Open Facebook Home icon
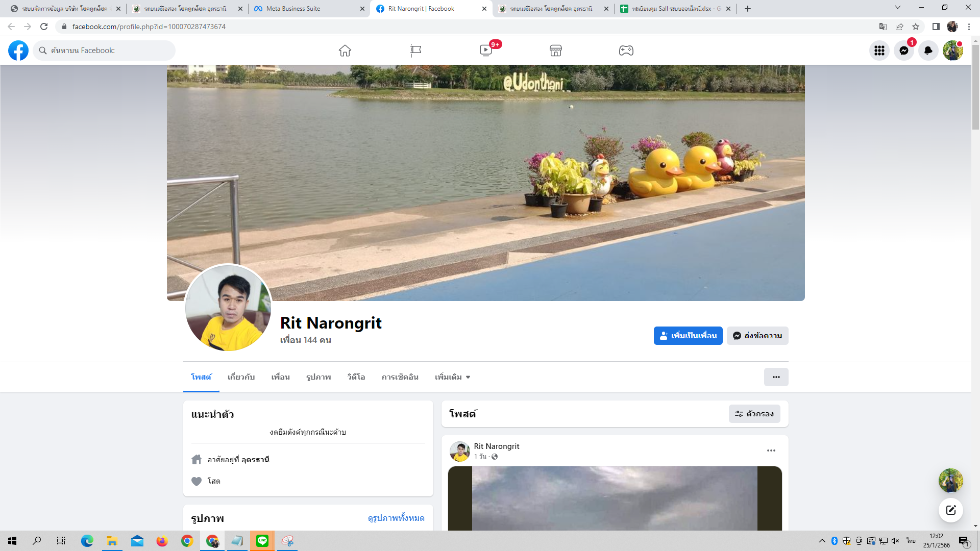The width and height of the screenshot is (980, 551). tap(345, 51)
